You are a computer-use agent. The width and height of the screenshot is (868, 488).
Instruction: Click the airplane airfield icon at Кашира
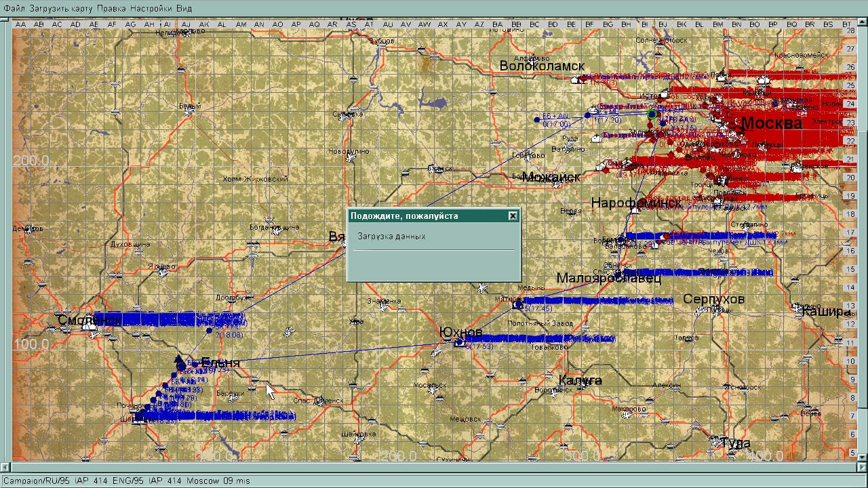(x=797, y=307)
